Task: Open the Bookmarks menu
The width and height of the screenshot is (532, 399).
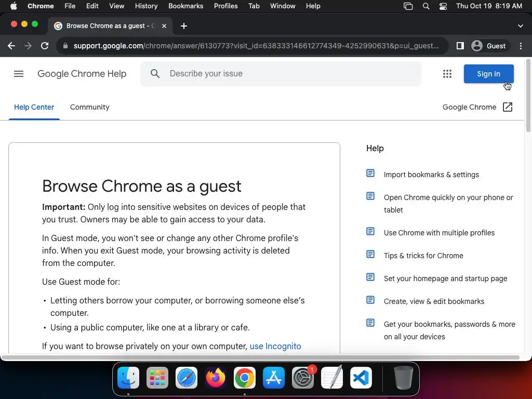Action: point(185,6)
